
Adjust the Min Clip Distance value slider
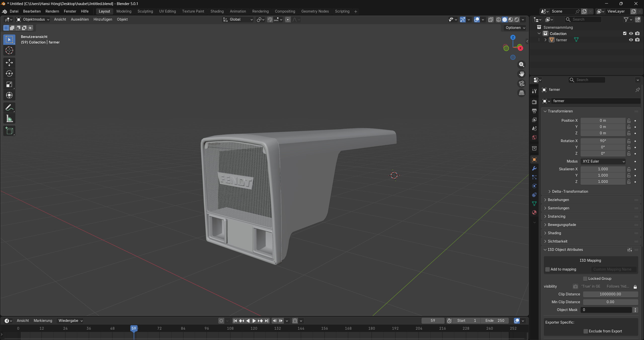pyautogui.click(x=610, y=302)
